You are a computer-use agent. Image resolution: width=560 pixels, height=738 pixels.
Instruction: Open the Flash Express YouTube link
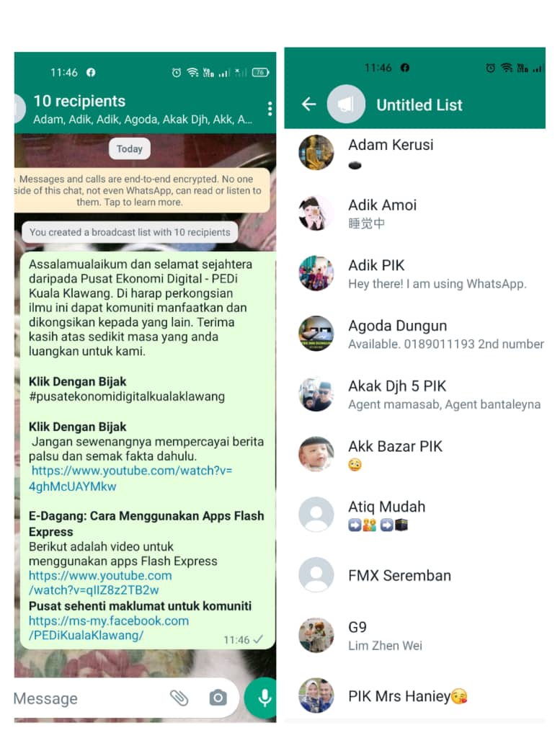100,582
